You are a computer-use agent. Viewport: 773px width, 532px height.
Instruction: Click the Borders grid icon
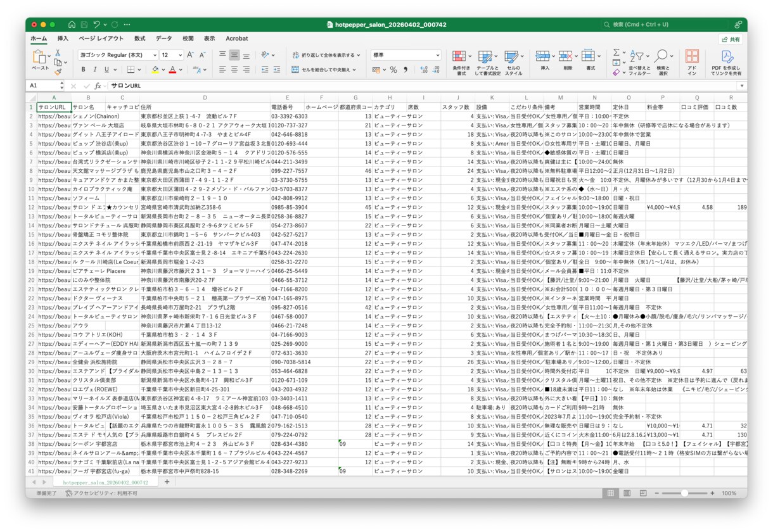click(131, 70)
